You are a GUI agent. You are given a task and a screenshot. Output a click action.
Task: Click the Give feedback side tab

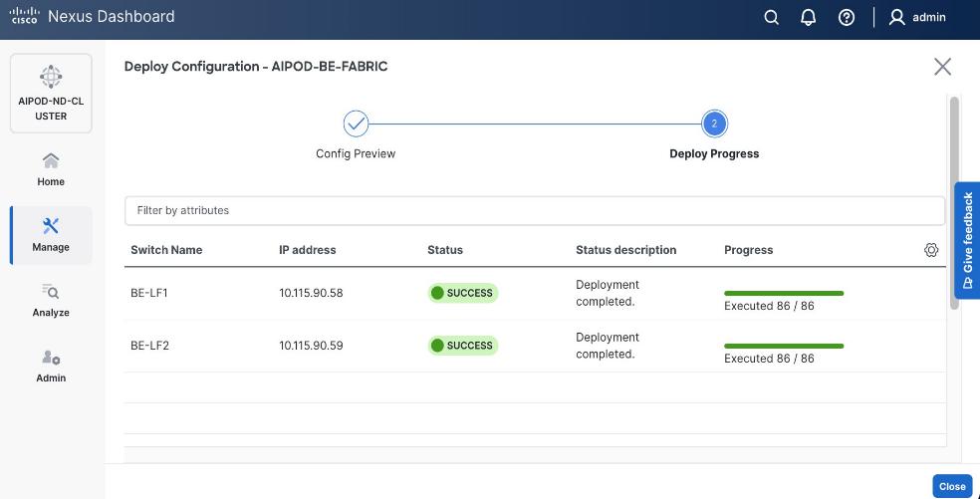[967, 240]
